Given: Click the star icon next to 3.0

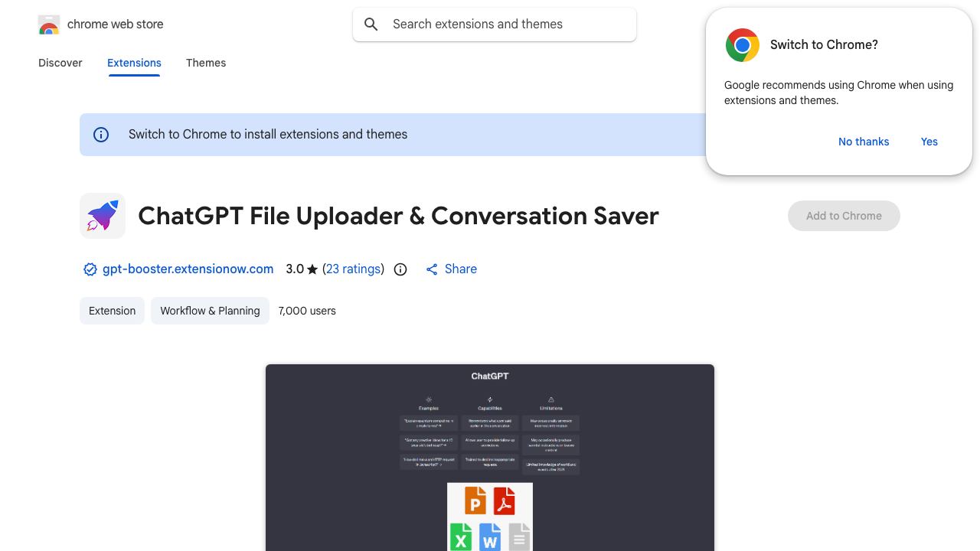Looking at the screenshot, I should 312,269.
